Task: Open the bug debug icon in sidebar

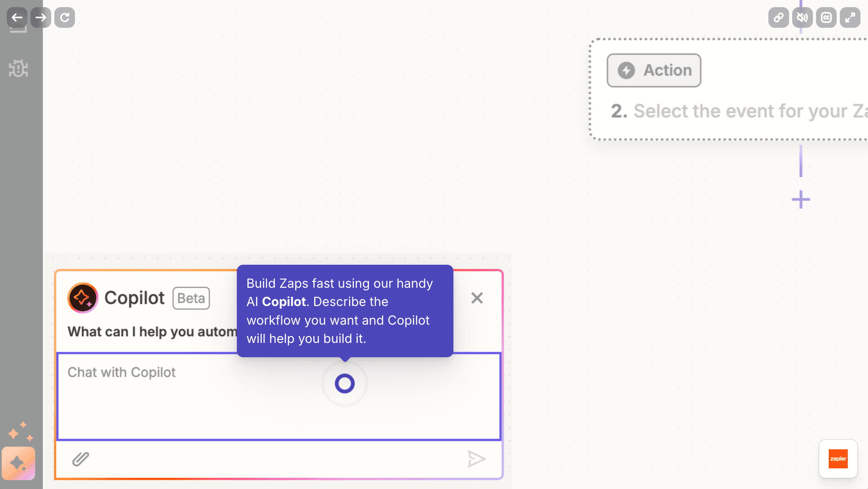Action: [18, 69]
